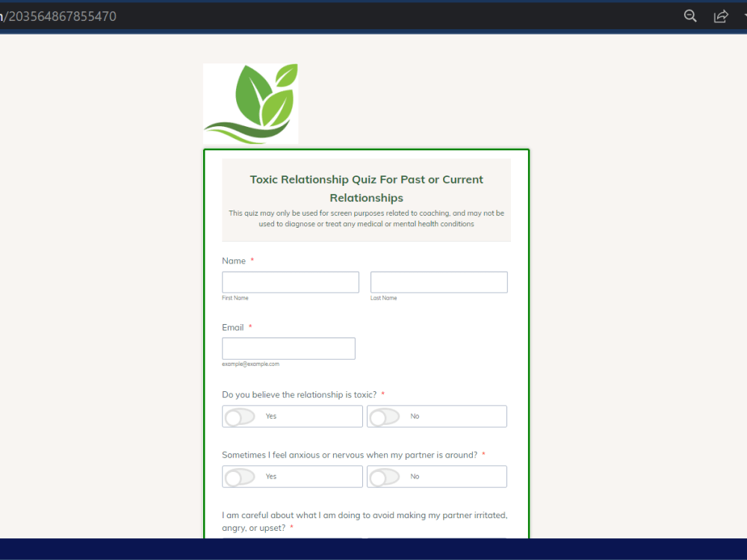This screenshot has height=560, width=747.
Task: Click inside the First Name field
Action: click(x=290, y=281)
